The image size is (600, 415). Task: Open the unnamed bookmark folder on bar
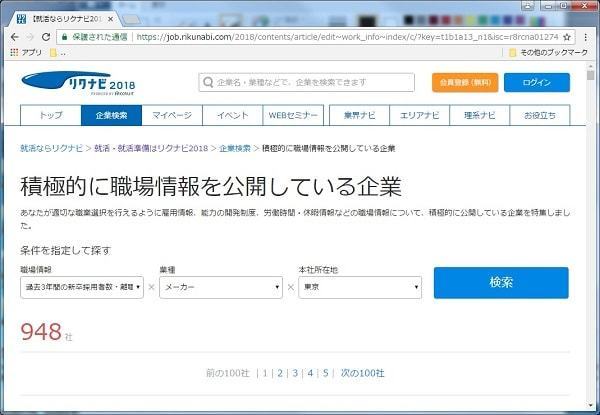coord(57,53)
